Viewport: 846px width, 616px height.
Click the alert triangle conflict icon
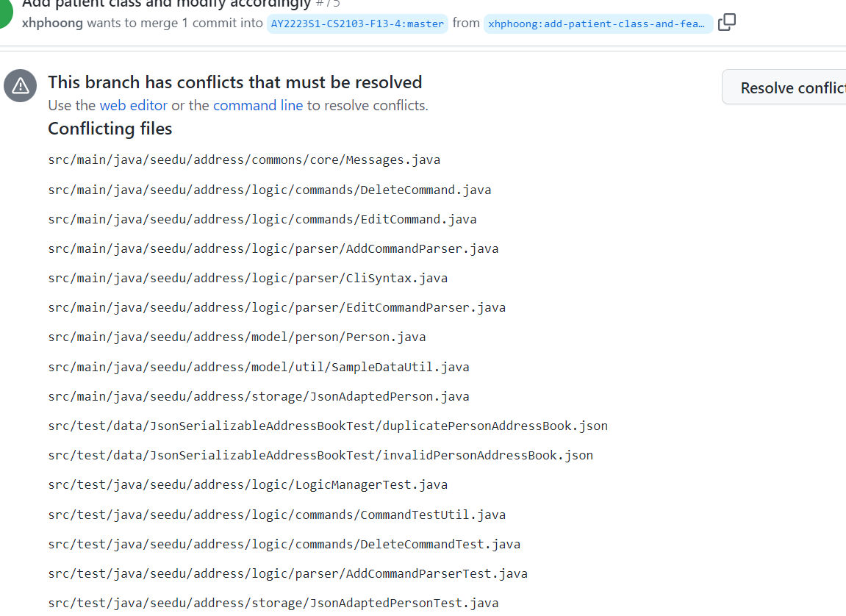(20, 85)
